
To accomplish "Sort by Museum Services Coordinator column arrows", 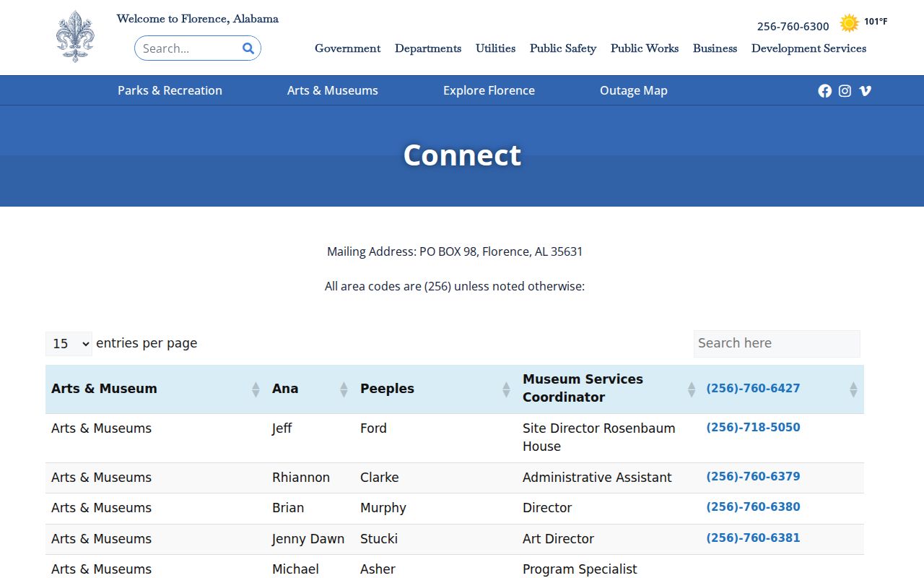I will (692, 389).
